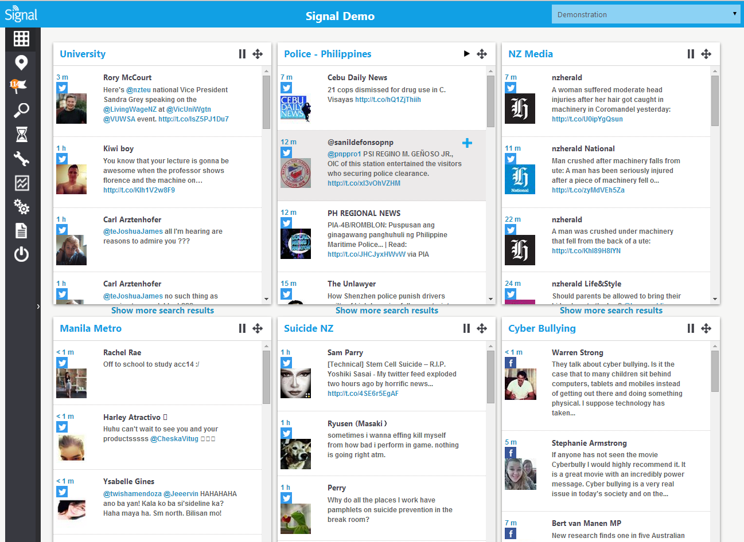
Task: Click Twitter icon on Rachel Rae post
Action: 62,363
